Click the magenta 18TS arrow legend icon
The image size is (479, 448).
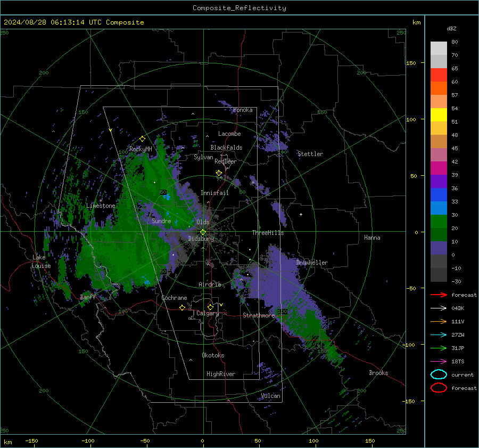point(439,362)
